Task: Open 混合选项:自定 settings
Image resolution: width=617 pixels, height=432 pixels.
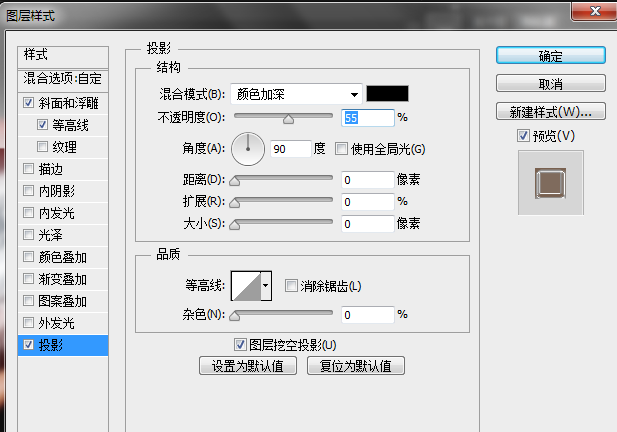Action: (x=62, y=78)
